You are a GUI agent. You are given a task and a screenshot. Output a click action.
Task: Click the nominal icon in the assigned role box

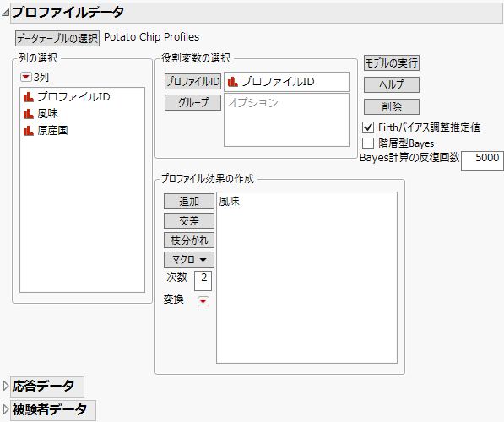(232, 82)
